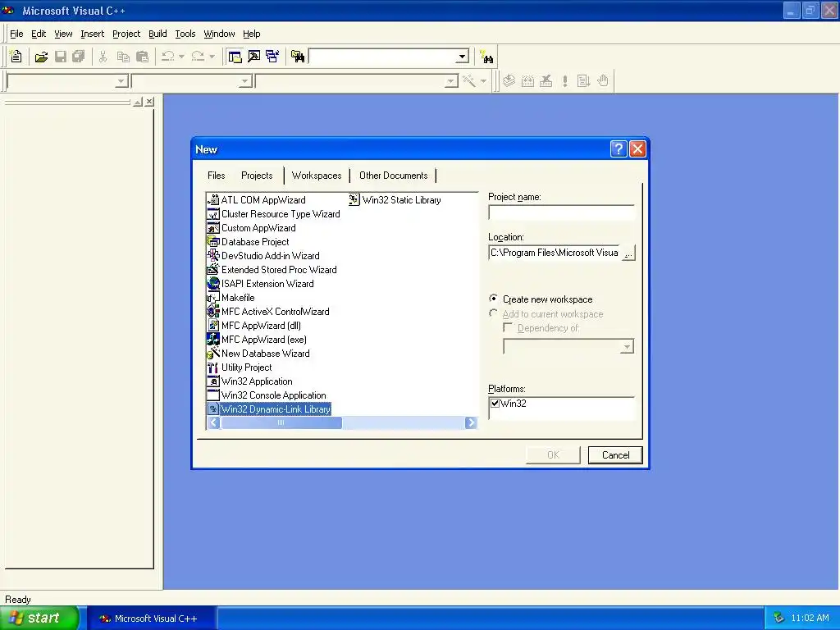Select Win32 Static Library project type

395,200
